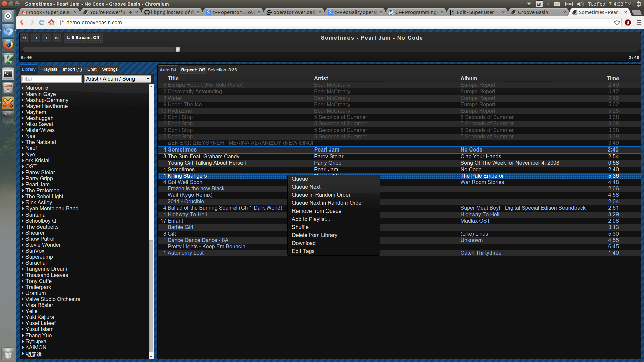This screenshot has height=362, width=644.
Task: Open the Library tab
Action: point(29,69)
